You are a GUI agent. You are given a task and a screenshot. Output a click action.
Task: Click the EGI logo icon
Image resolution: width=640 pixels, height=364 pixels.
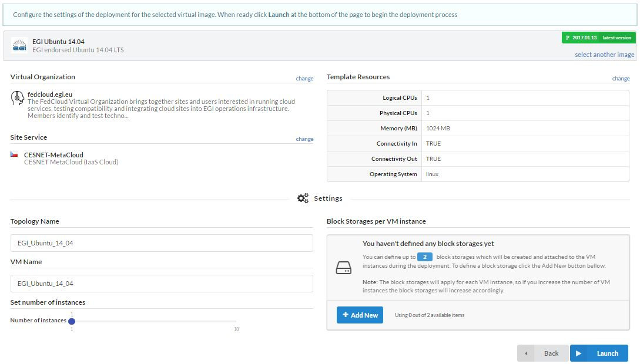click(x=19, y=46)
